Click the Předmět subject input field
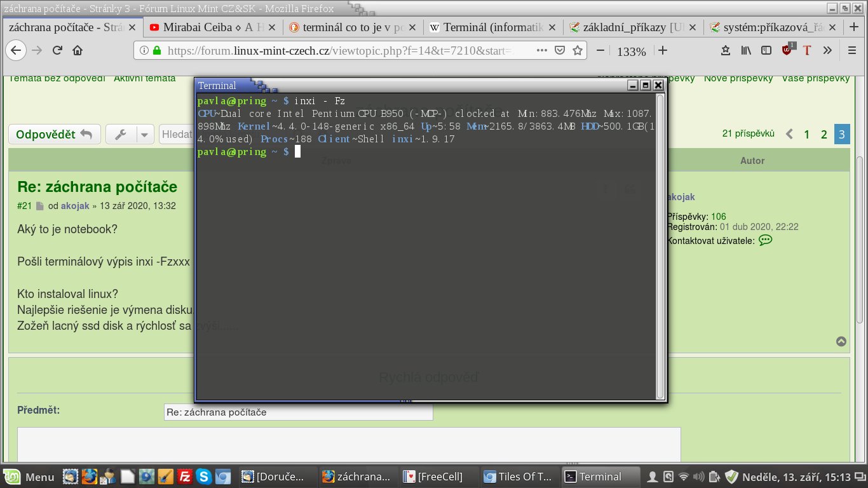868x488 pixels. pos(298,412)
